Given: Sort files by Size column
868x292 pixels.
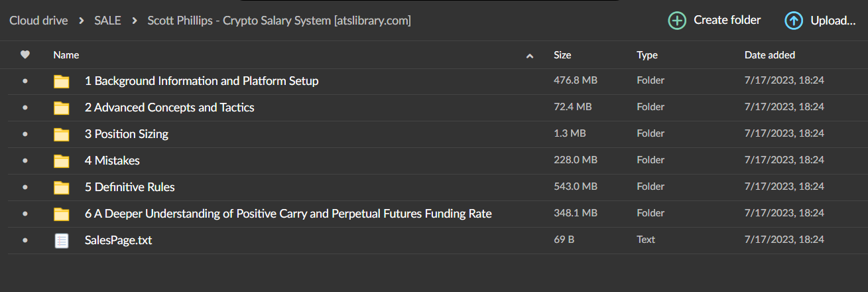Looking at the screenshot, I should (x=562, y=55).
